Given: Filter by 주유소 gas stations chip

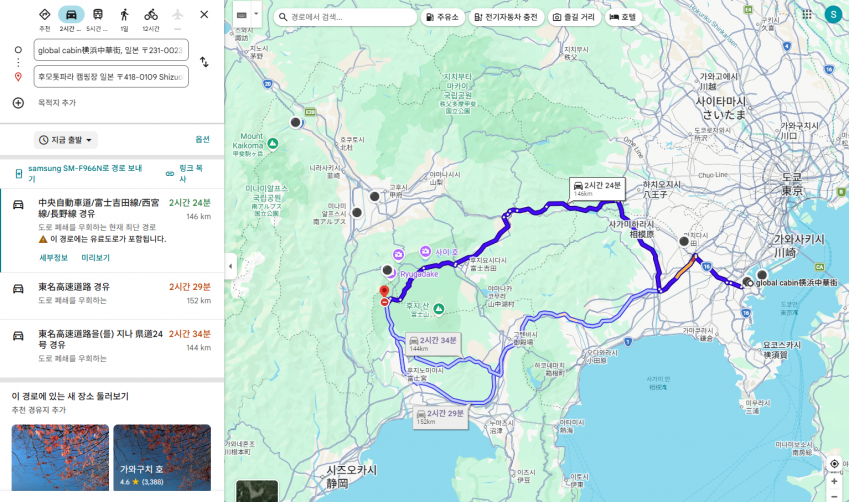Looking at the screenshot, I should [x=442, y=17].
